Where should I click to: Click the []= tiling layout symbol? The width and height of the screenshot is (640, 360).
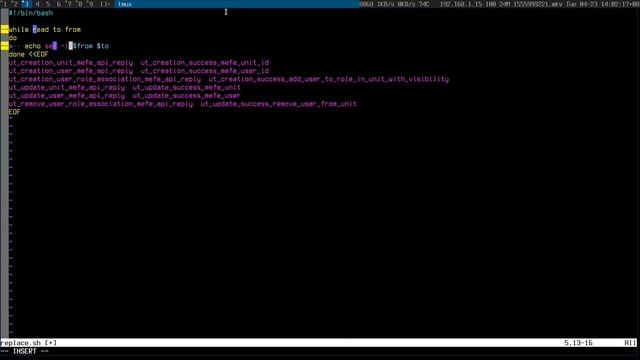(105, 4)
